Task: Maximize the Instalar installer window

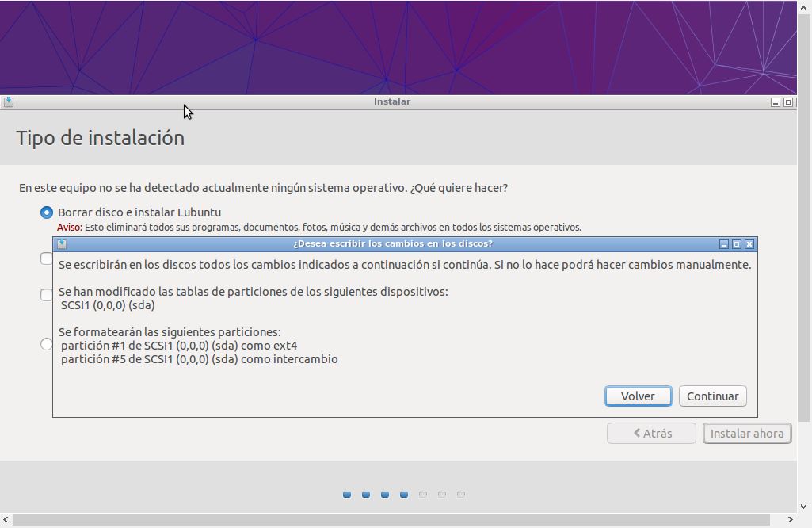Action: [x=788, y=101]
